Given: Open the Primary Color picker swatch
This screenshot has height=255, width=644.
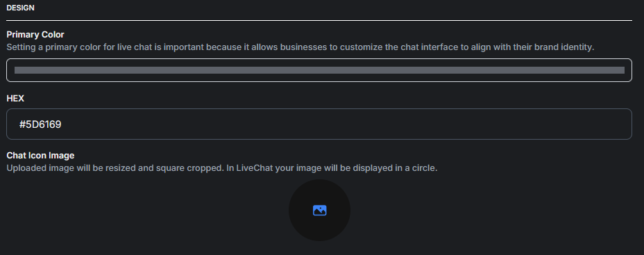Looking at the screenshot, I should 319,70.
